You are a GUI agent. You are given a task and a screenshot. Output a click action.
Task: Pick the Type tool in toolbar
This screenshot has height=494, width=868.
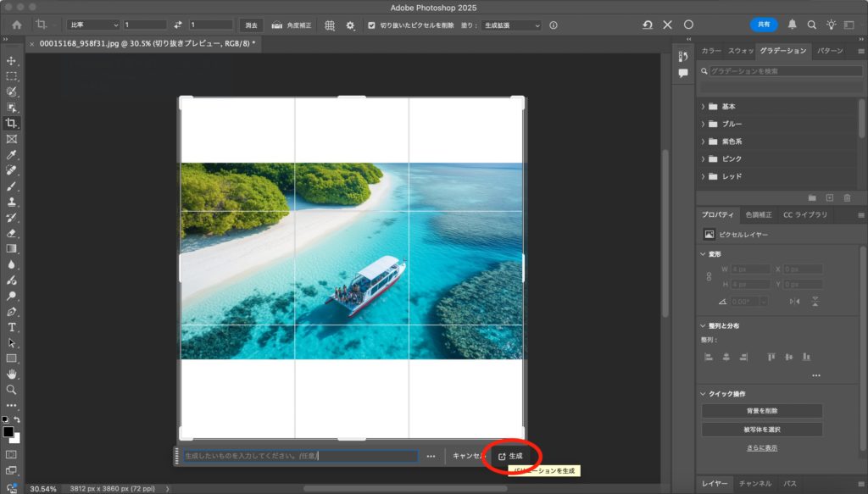pyautogui.click(x=12, y=327)
